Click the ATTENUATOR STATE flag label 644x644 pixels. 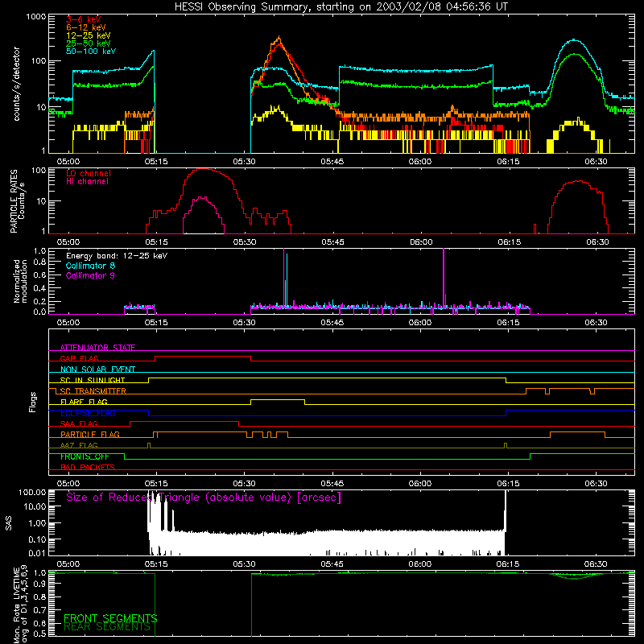click(97, 348)
